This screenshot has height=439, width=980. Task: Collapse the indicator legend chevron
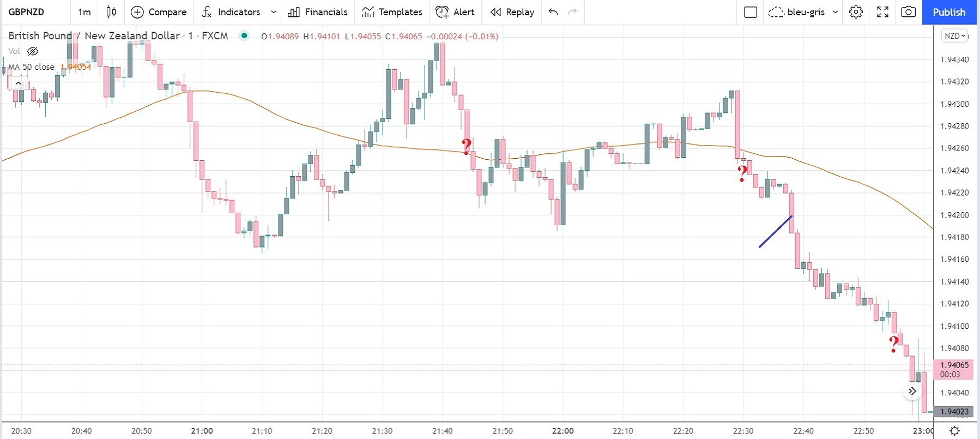(x=19, y=83)
